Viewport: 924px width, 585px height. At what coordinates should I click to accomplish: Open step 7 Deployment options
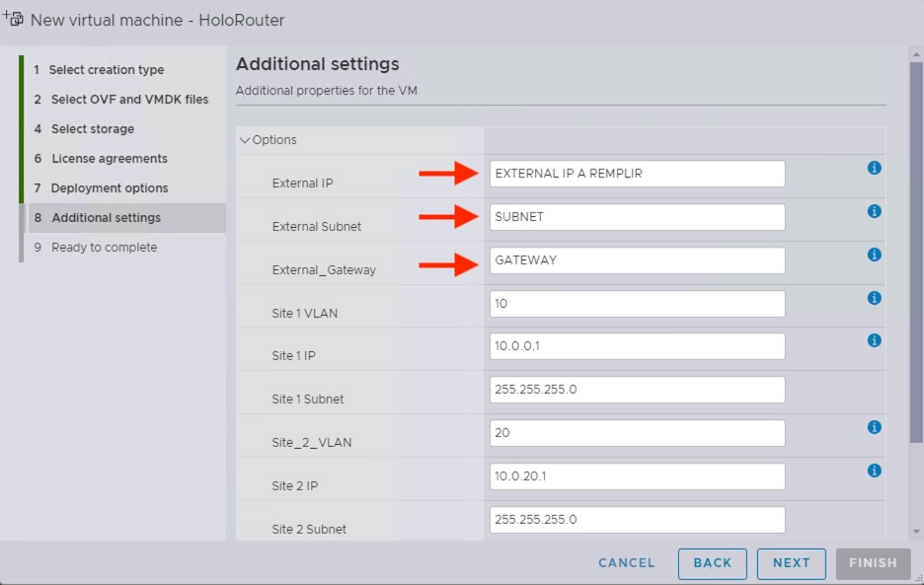(109, 188)
